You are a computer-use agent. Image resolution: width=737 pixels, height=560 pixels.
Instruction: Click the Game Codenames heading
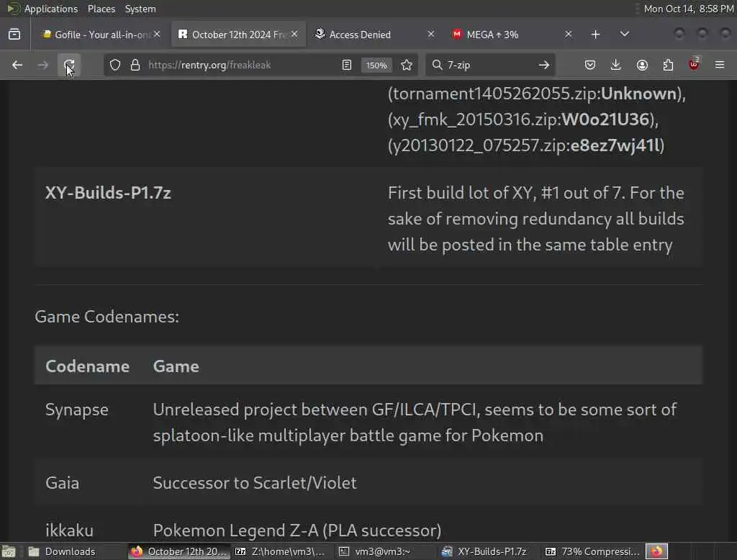107,317
